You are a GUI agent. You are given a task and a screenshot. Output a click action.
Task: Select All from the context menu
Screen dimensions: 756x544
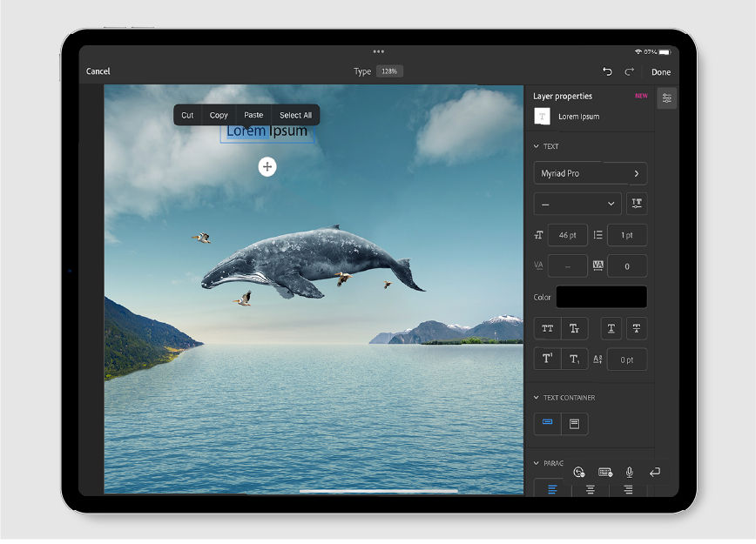(295, 114)
